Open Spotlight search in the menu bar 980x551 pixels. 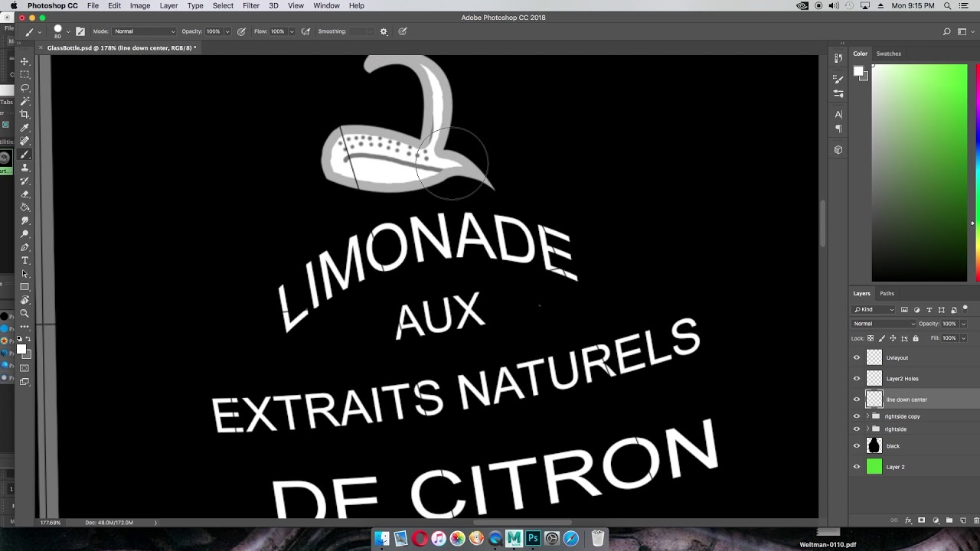tap(947, 5)
